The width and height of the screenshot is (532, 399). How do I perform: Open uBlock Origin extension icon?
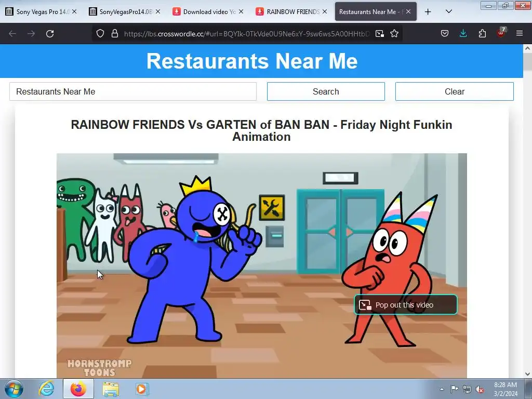[x=501, y=33]
